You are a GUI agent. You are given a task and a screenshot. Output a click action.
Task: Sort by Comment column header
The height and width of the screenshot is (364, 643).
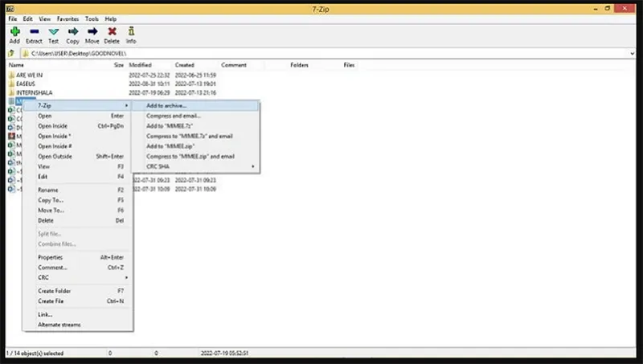tap(234, 65)
